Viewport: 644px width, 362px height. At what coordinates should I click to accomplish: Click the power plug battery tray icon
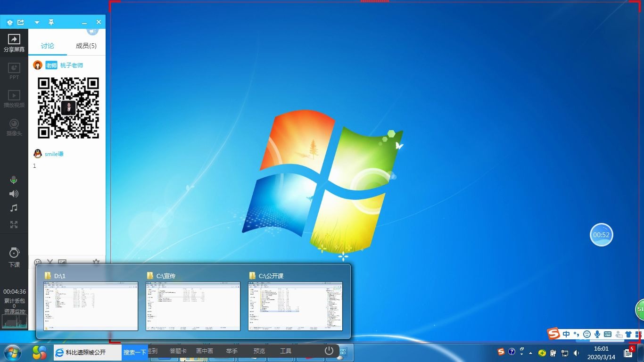tap(553, 353)
